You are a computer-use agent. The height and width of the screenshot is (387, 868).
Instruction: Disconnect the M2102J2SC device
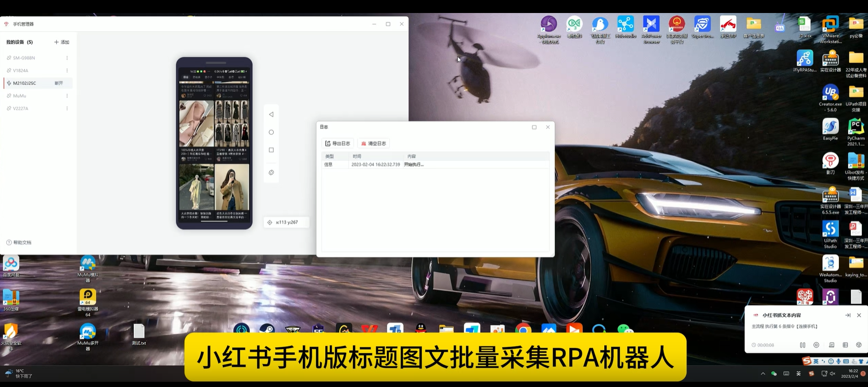[59, 83]
